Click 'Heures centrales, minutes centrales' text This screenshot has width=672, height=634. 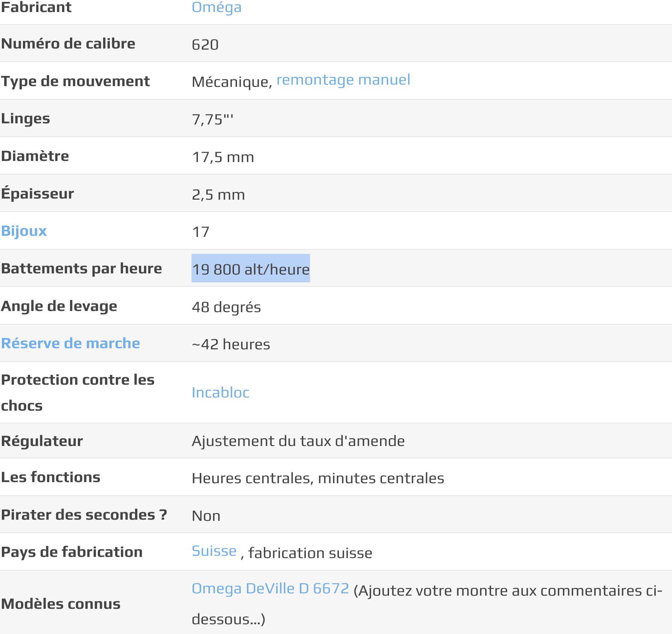(x=318, y=478)
